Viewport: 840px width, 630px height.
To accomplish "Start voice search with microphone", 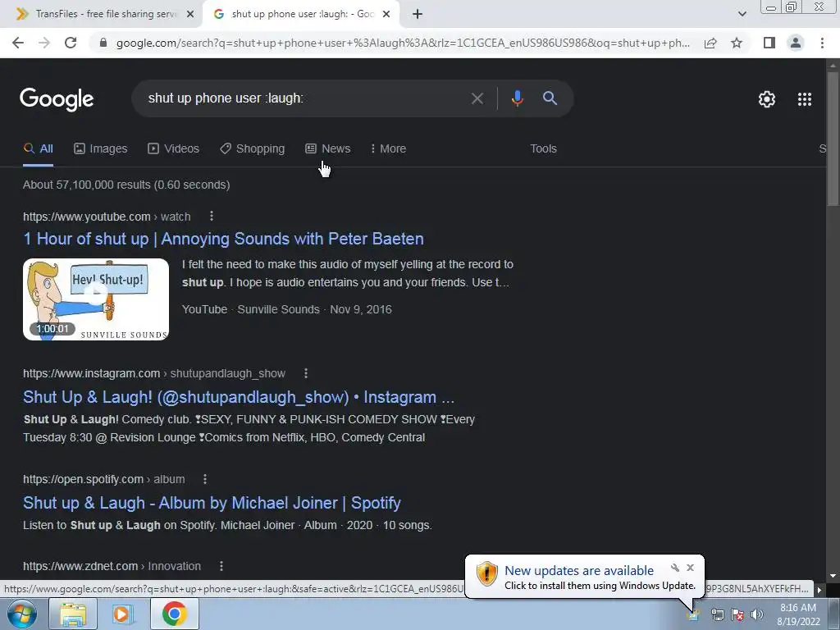I will [517, 98].
